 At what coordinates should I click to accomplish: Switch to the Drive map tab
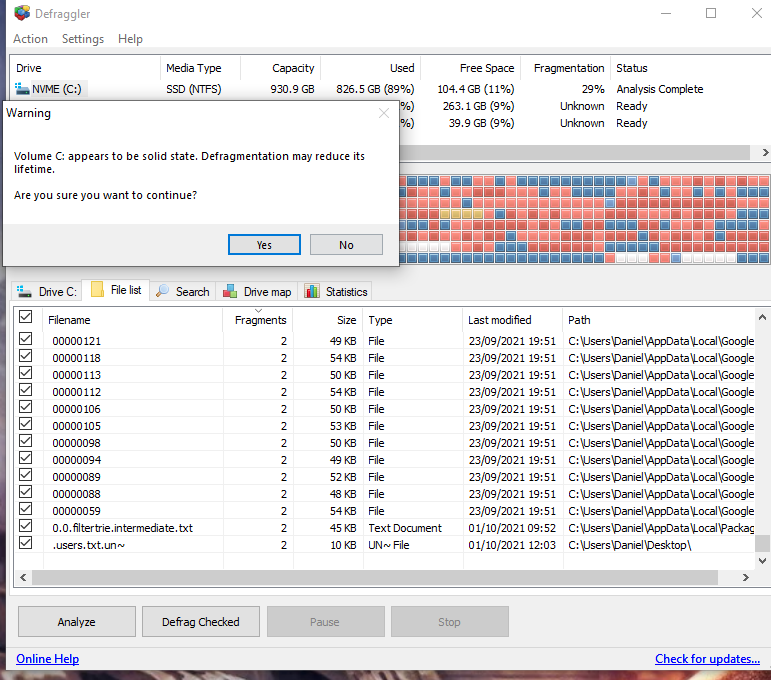click(x=257, y=292)
